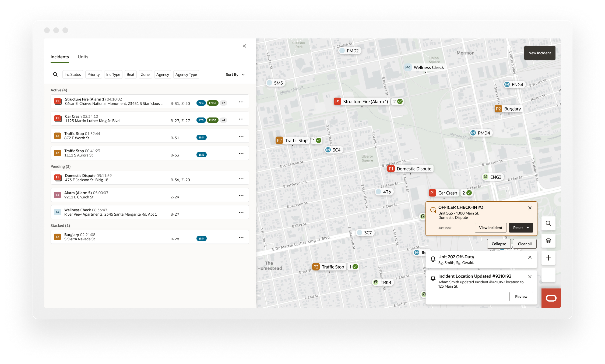Screen dimensions: 605x364
Task: Click PMD4 unit marker on map
Action: click(481, 133)
